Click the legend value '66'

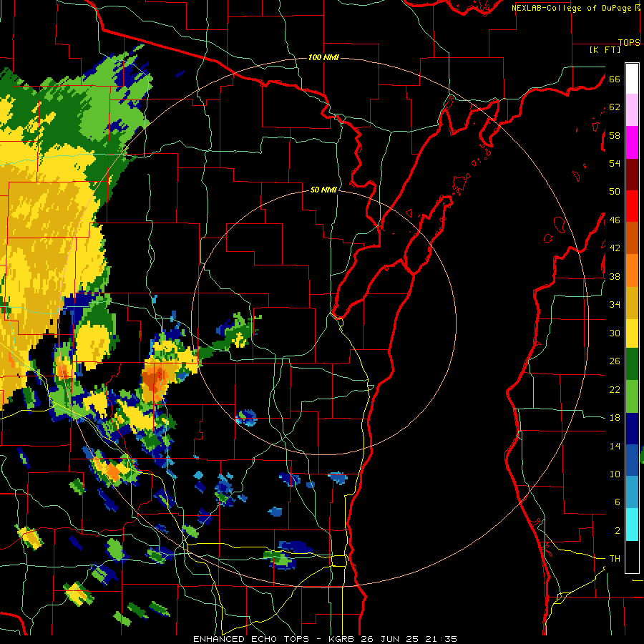615,79
